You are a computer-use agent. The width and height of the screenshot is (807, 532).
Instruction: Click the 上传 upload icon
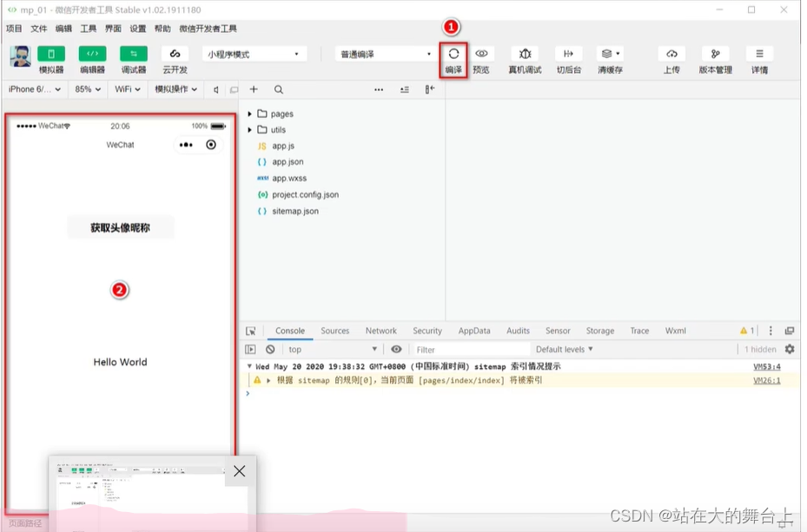click(671, 54)
